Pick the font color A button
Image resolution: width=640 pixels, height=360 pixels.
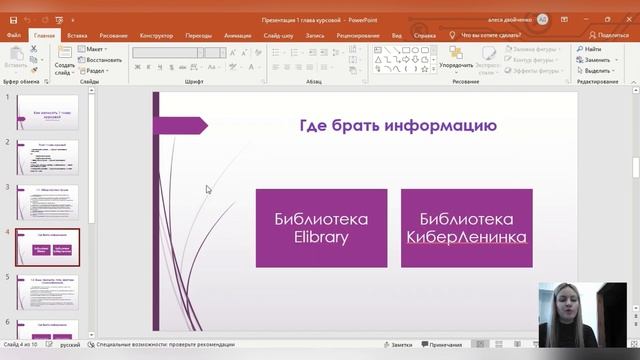tap(251, 67)
